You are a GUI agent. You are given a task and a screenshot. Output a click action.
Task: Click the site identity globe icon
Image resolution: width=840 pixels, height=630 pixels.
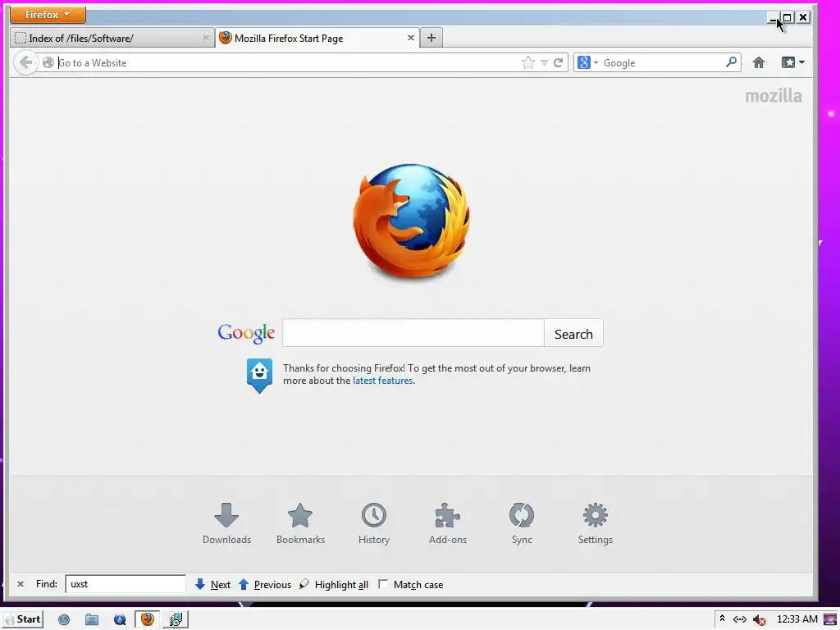click(48, 62)
